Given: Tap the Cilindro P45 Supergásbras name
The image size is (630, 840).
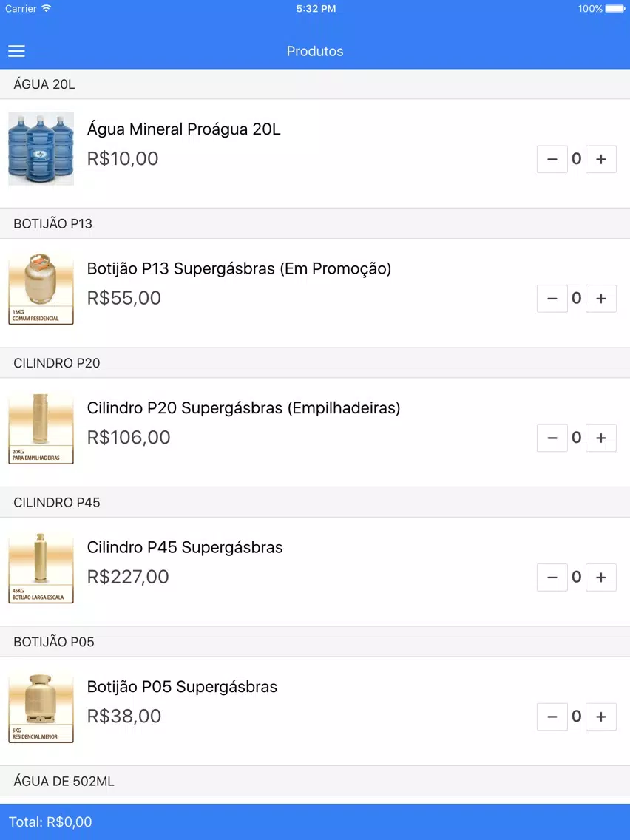Looking at the screenshot, I should (185, 547).
